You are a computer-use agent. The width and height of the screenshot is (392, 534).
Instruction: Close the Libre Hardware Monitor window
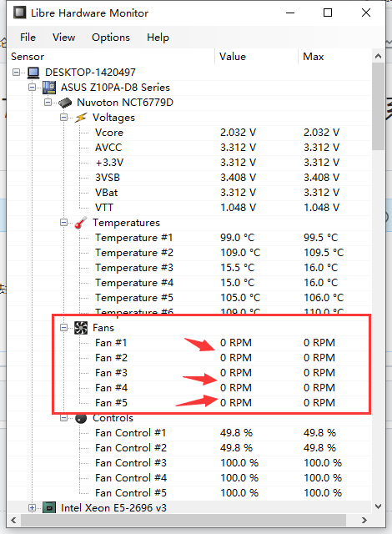pyautogui.click(x=366, y=13)
